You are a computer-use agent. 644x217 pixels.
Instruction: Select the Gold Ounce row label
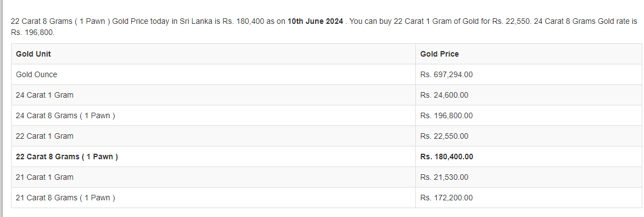point(37,74)
